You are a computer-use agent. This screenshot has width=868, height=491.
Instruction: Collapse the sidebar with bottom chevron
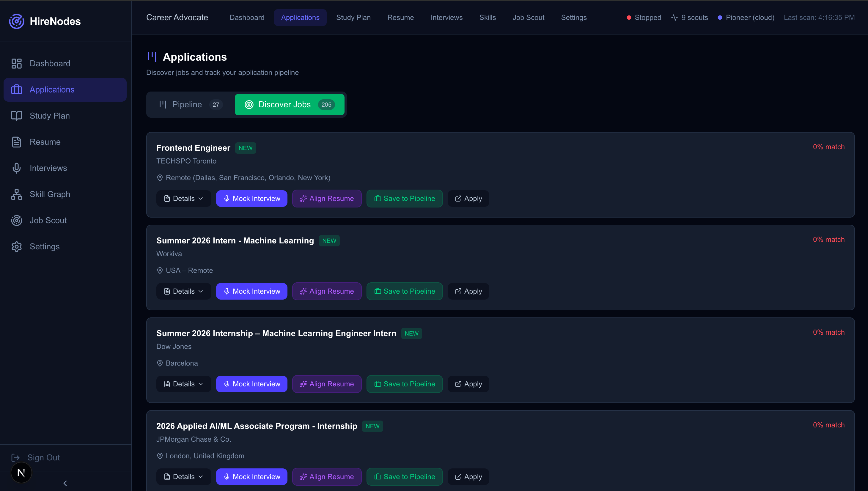(x=65, y=483)
